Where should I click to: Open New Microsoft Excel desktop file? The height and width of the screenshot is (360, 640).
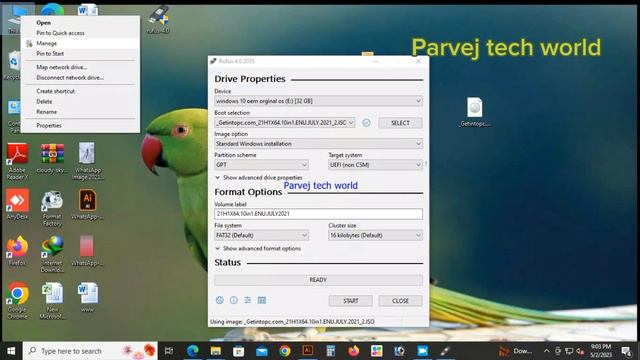click(x=52, y=300)
